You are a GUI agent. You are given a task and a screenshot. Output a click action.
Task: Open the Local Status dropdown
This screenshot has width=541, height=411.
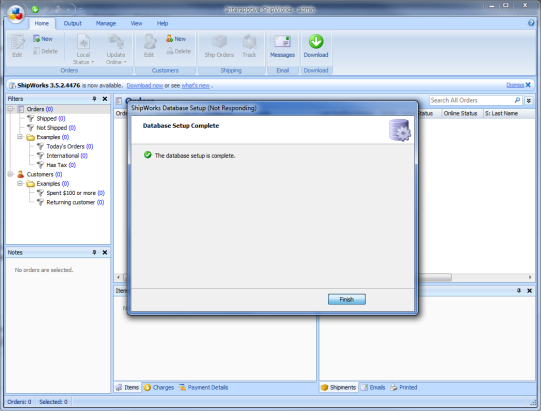click(83, 49)
